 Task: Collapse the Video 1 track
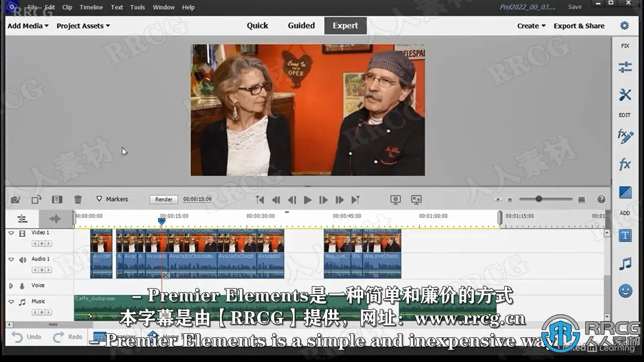point(11,233)
